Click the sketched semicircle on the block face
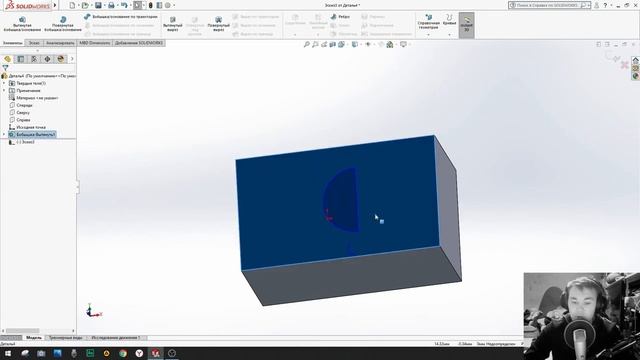 click(x=341, y=200)
